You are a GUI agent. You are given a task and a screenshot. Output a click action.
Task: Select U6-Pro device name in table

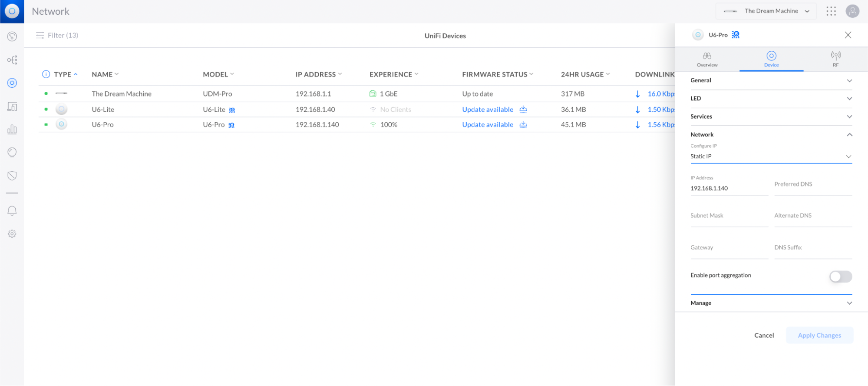pos(102,125)
